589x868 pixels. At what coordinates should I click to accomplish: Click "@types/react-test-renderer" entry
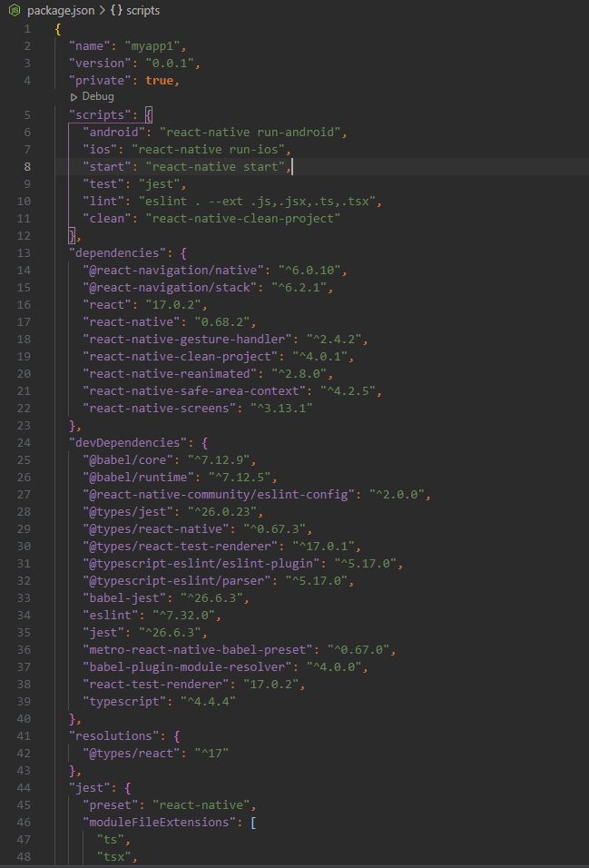click(180, 546)
